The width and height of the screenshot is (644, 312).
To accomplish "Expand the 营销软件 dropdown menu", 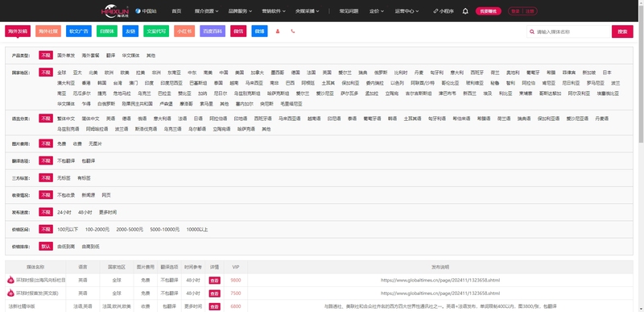I will (274, 11).
